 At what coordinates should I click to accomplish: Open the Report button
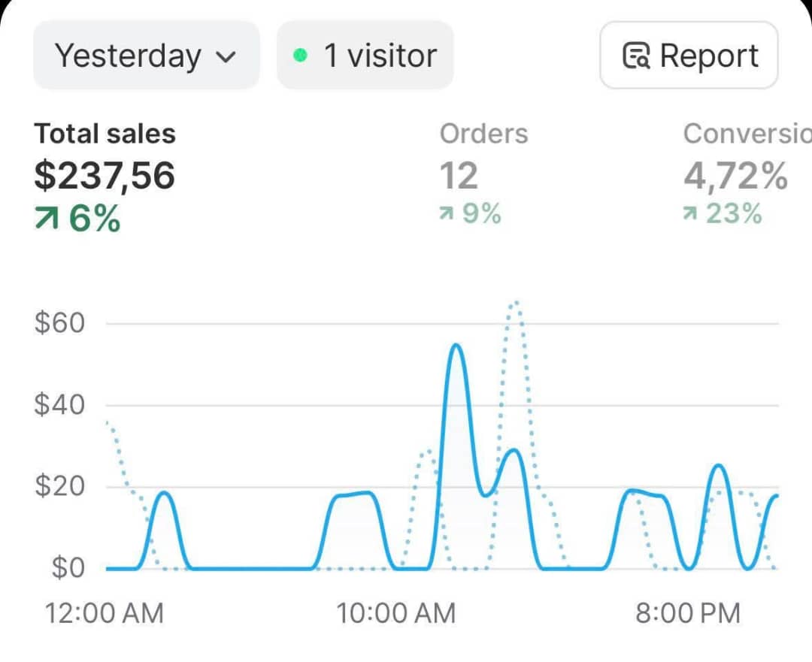tap(689, 56)
